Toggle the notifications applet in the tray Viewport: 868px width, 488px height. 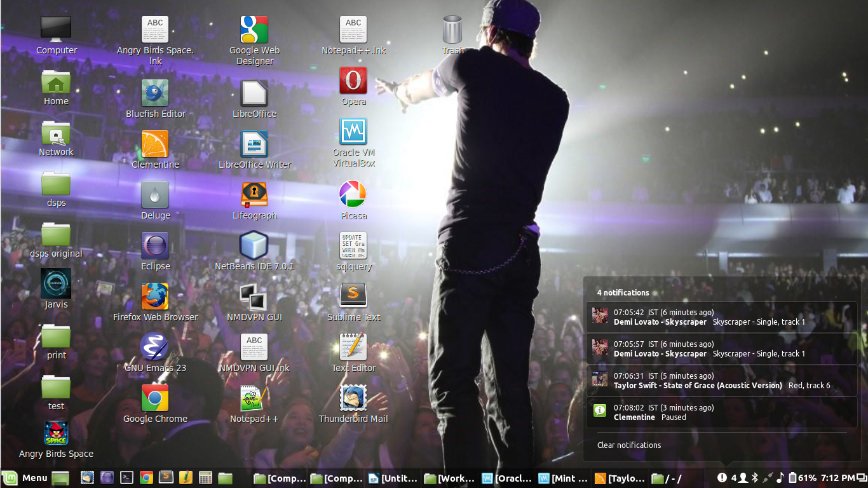(x=722, y=478)
